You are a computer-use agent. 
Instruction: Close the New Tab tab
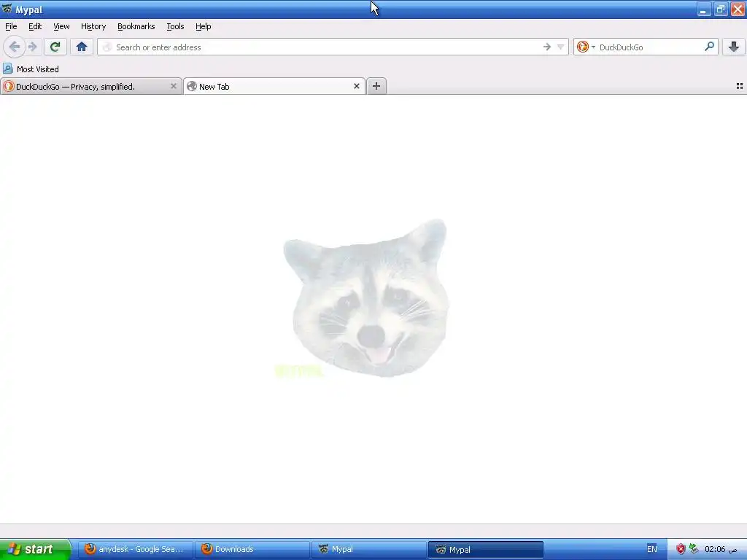(356, 86)
